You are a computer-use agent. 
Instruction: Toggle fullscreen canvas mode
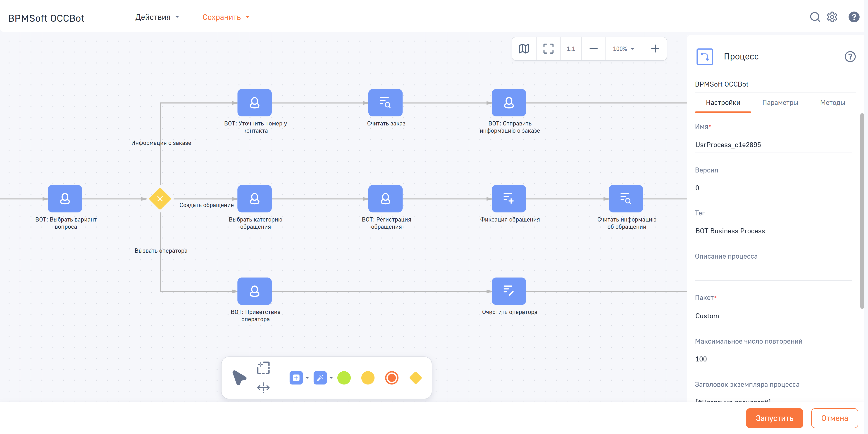[548, 49]
